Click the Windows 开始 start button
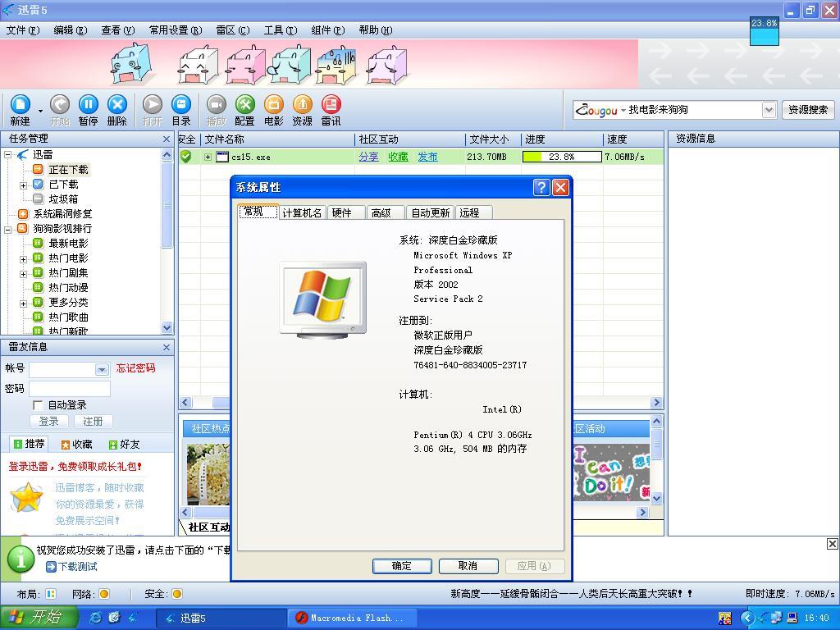Screen dimensions: 840x630 tap(39, 618)
